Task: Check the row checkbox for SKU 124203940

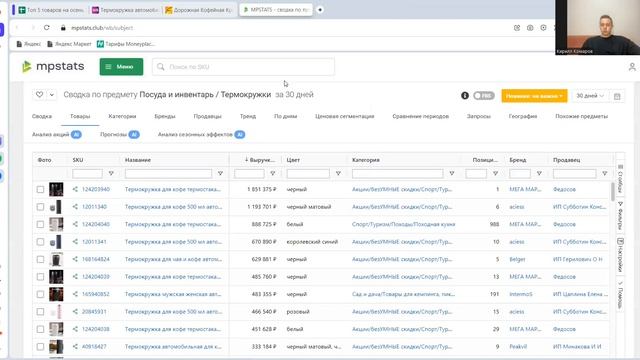Action: tap(40, 189)
